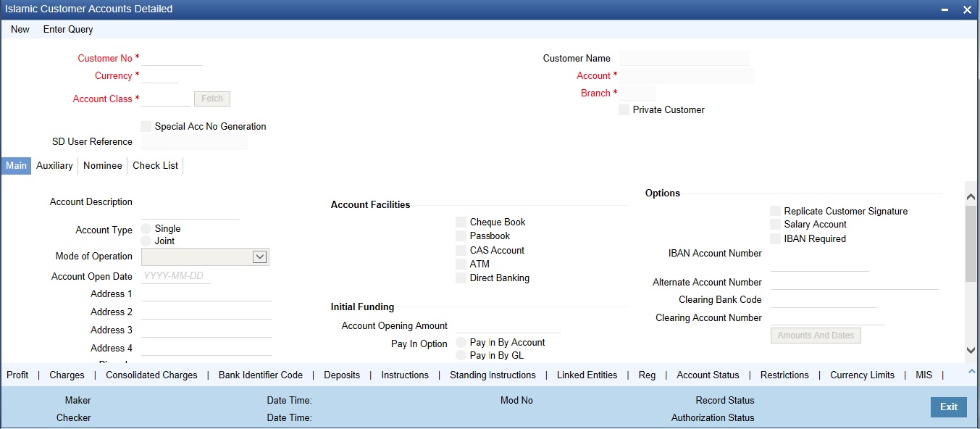Tick Replicate Customer Signature checkbox
This screenshot has width=980, height=429.
pyautogui.click(x=775, y=211)
